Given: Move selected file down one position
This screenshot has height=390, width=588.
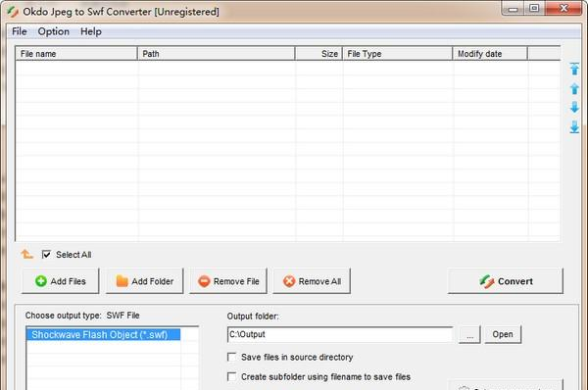Looking at the screenshot, I should [574, 107].
